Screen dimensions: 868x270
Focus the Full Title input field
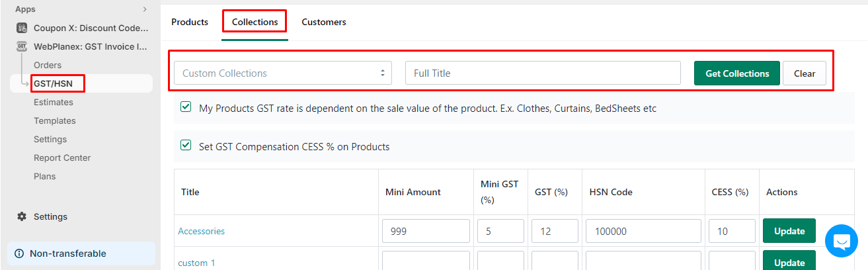coord(543,73)
